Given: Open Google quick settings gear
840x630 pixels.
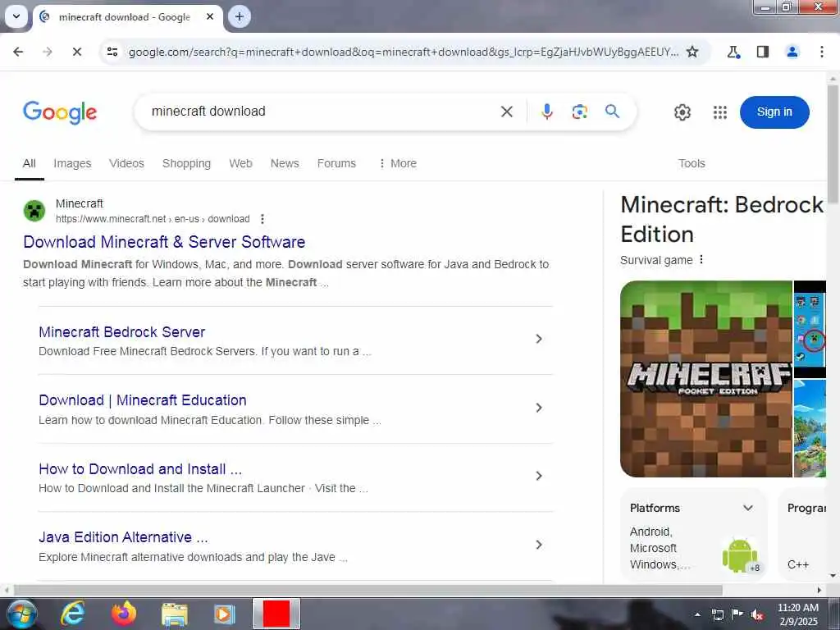Looking at the screenshot, I should click(682, 112).
